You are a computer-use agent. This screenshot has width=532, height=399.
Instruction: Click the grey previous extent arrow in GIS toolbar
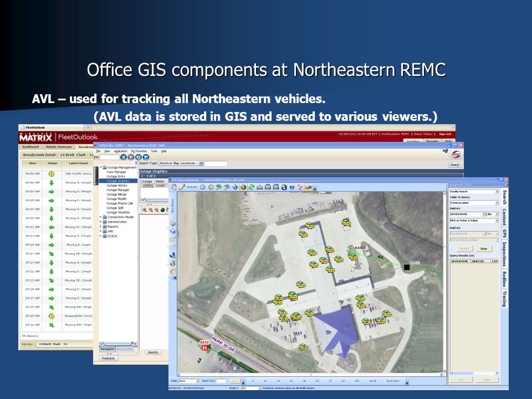click(203, 187)
